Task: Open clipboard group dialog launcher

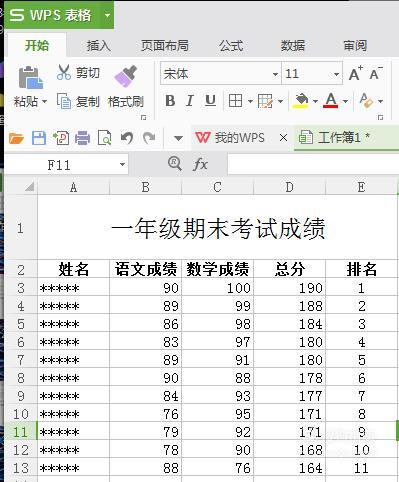Action: 144,117
